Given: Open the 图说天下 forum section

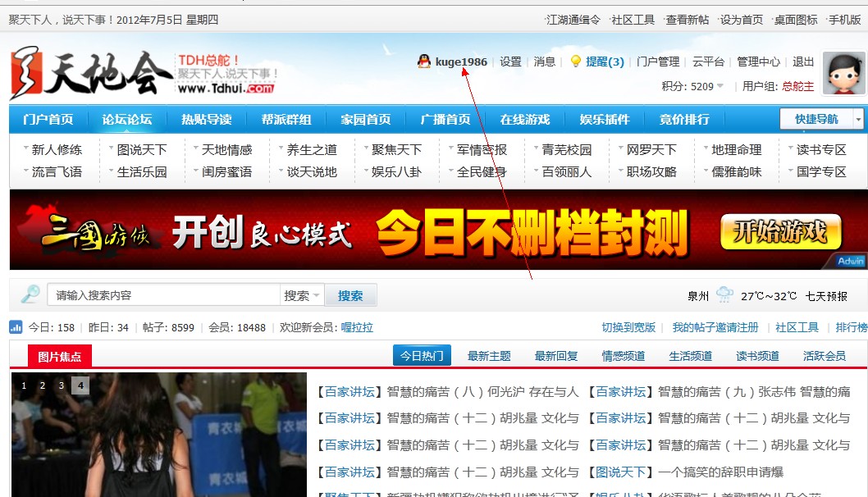Looking at the screenshot, I should click(x=142, y=149).
